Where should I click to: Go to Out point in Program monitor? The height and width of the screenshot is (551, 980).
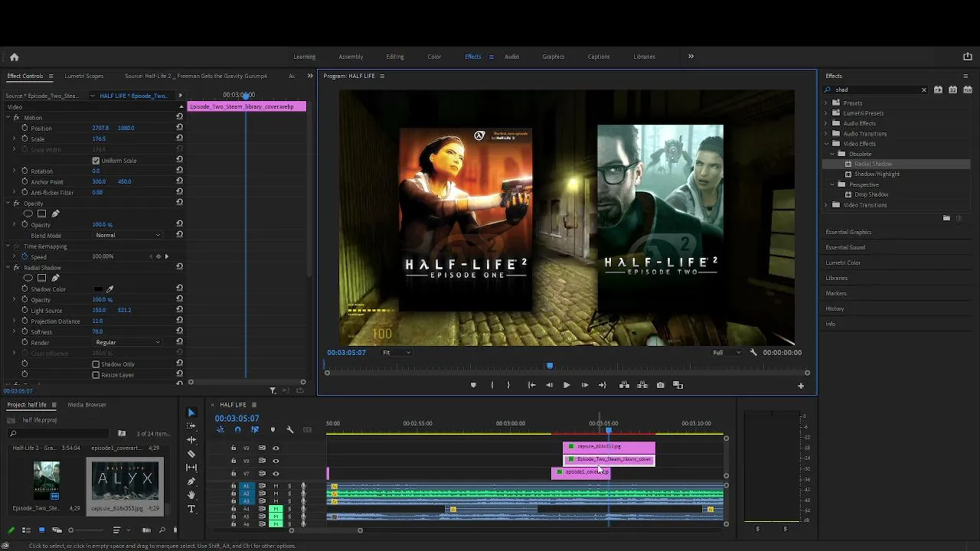pos(603,385)
